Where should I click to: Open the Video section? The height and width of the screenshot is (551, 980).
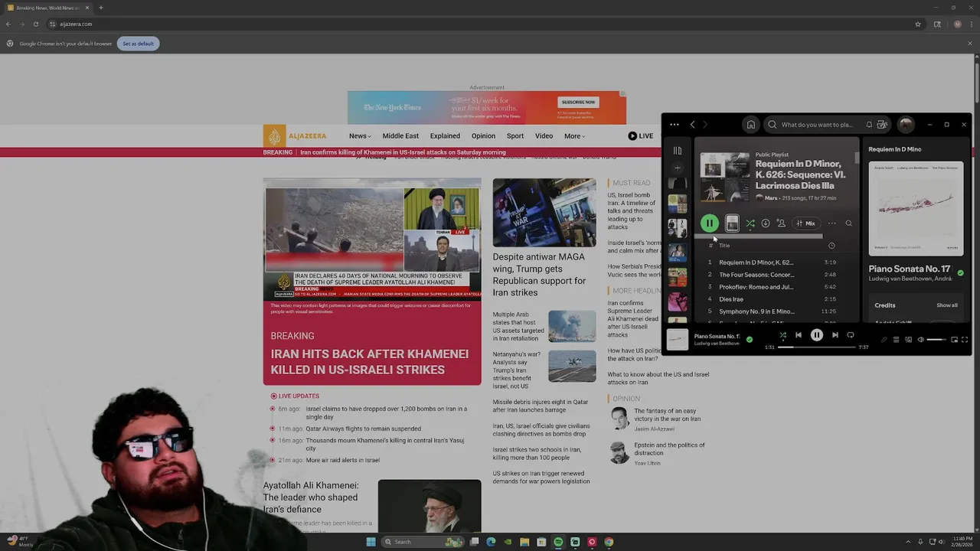click(x=544, y=136)
